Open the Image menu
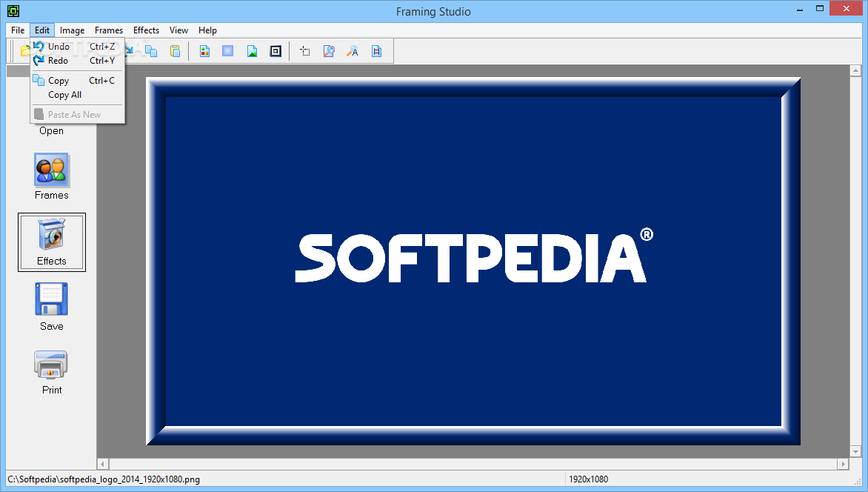 72,30
